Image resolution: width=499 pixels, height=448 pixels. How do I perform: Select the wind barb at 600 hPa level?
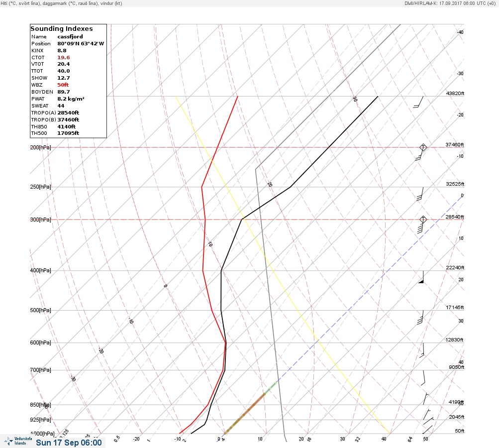click(422, 350)
